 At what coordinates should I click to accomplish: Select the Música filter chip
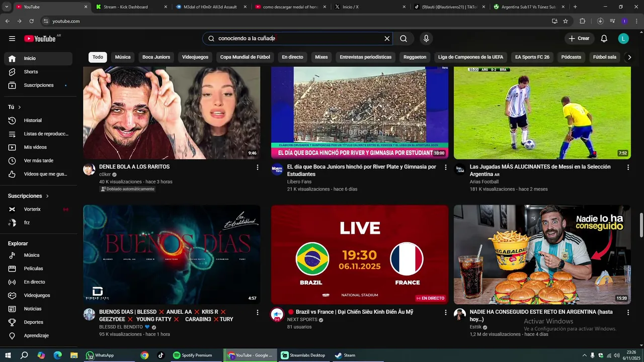click(123, 57)
